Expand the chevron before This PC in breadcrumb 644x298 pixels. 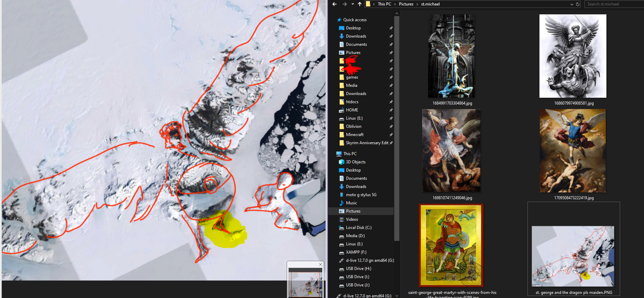click(374, 4)
